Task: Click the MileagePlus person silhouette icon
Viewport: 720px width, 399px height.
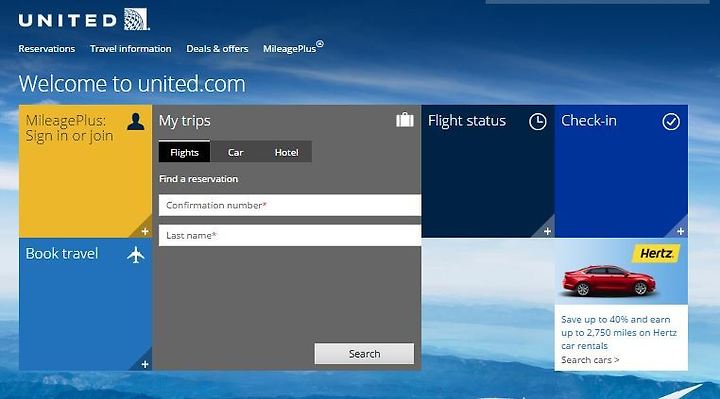Action: coord(135,122)
